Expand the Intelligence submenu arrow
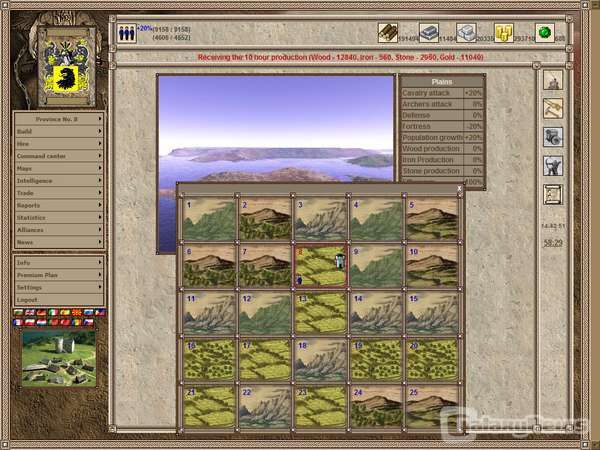The width and height of the screenshot is (600, 450). (x=100, y=180)
